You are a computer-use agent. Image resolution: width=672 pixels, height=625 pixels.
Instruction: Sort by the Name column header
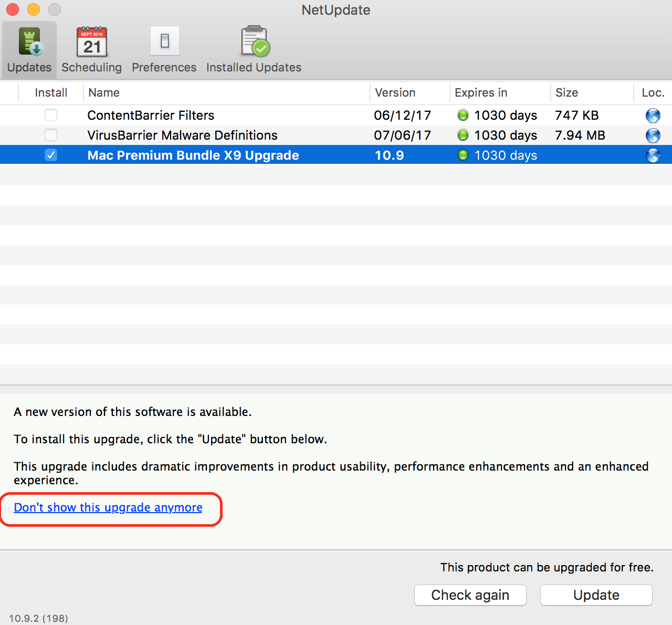click(x=226, y=92)
